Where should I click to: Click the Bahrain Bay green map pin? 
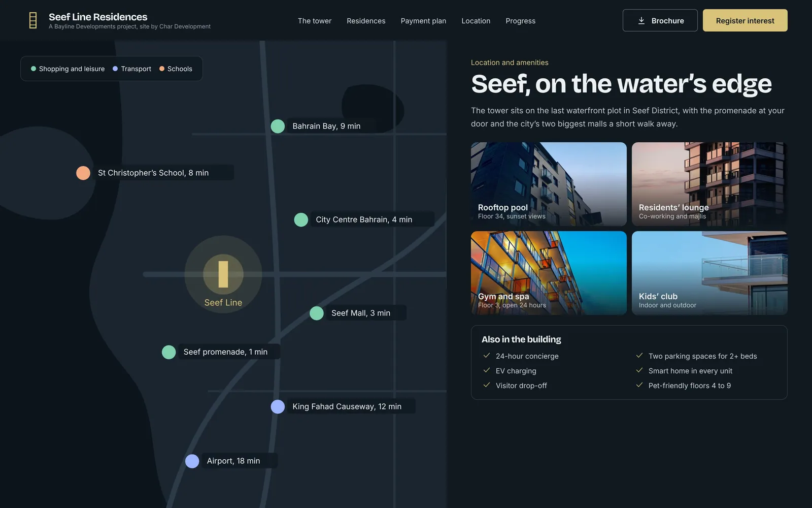click(x=278, y=126)
